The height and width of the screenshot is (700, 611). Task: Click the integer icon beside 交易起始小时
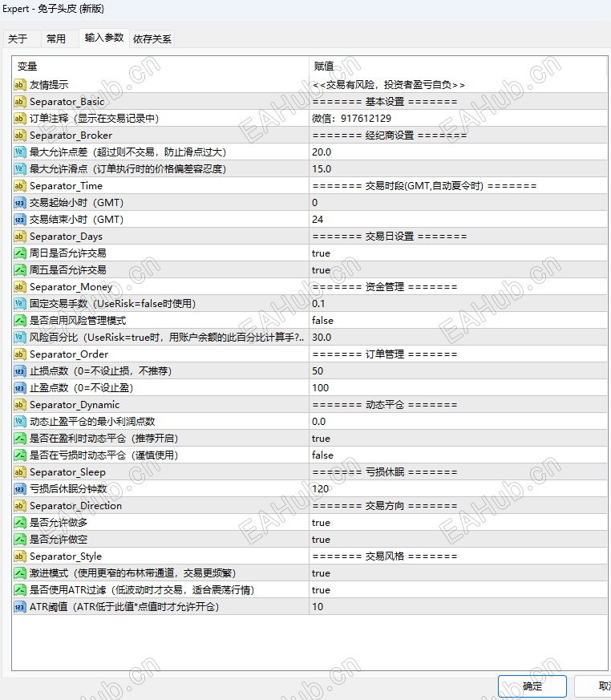[x=19, y=203]
